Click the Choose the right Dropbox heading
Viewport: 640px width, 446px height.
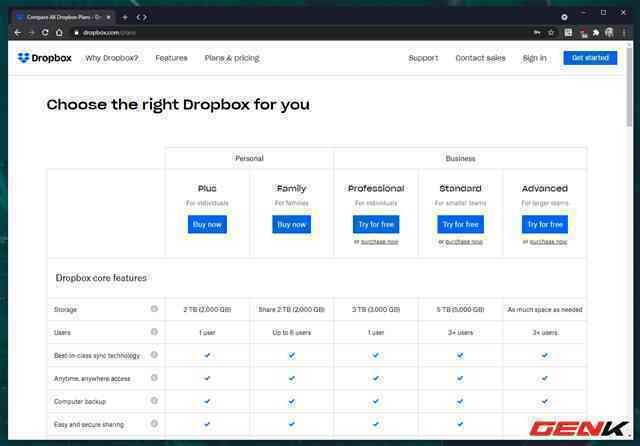point(178,105)
